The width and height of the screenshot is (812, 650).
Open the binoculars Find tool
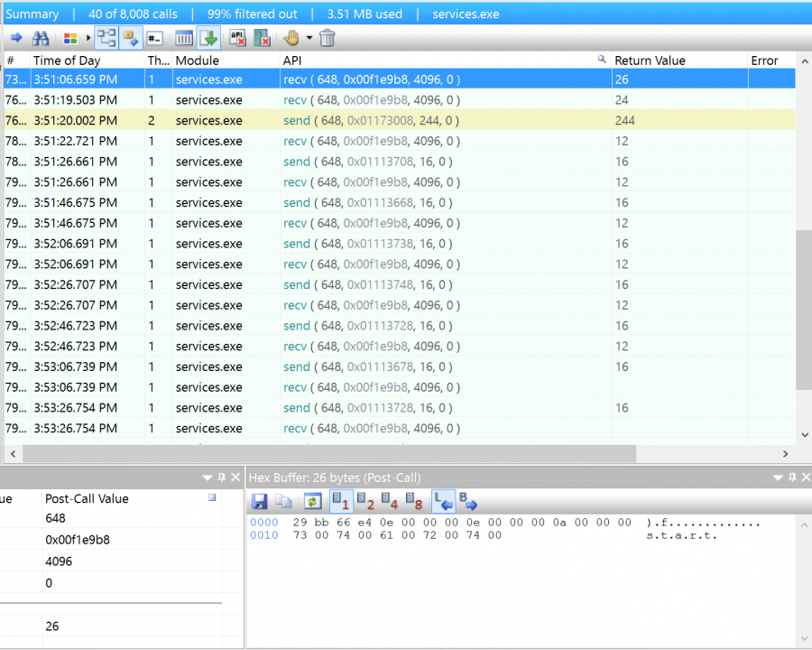40,38
